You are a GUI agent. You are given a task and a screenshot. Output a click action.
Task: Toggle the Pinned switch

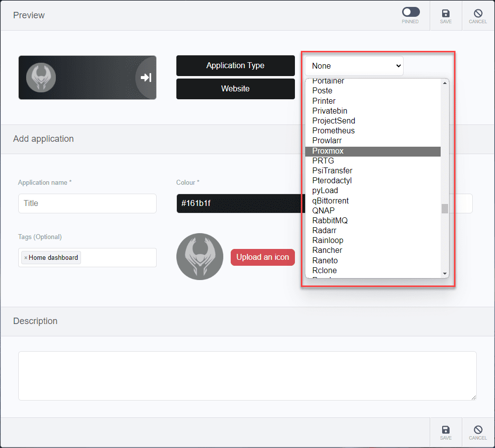click(411, 12)
